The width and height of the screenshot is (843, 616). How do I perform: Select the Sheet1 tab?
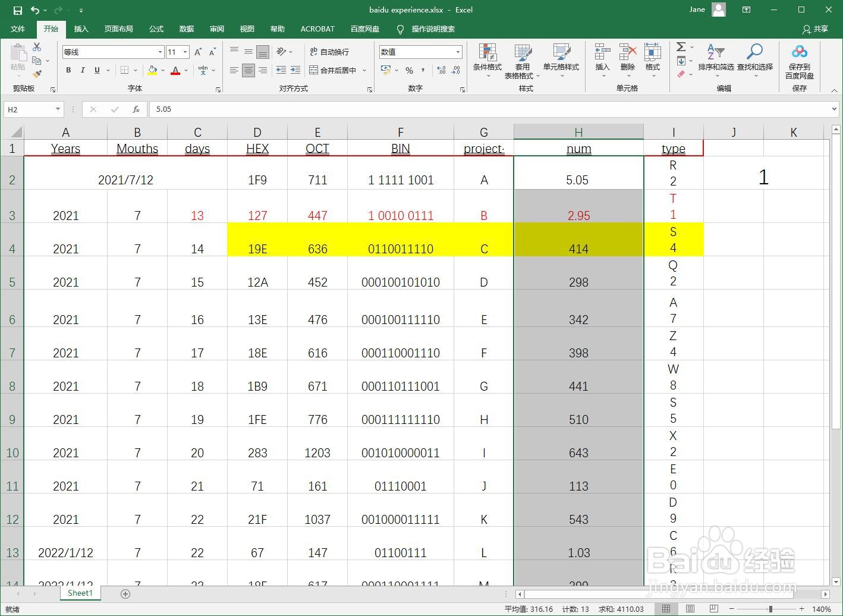pos(80,593)
